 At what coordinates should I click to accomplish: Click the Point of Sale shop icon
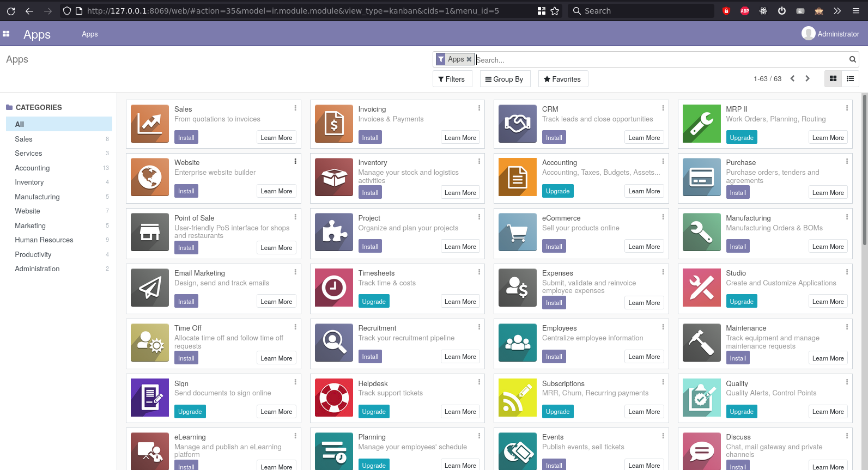(150, 232)
